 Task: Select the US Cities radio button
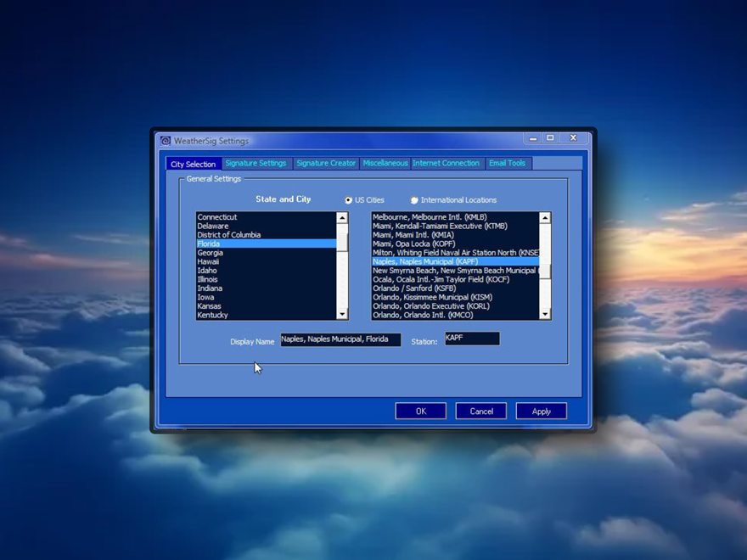pyautogui.click(x=348, y=200)
